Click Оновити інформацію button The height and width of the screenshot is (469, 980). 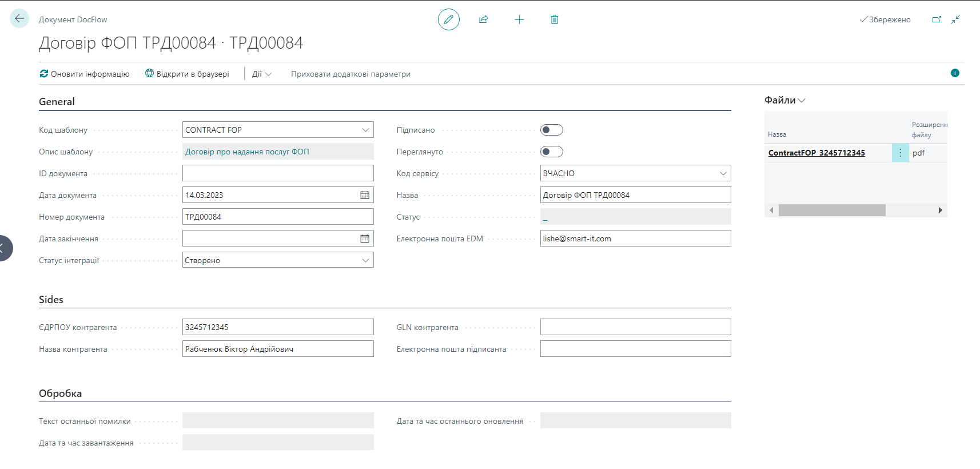pos(85,74)
